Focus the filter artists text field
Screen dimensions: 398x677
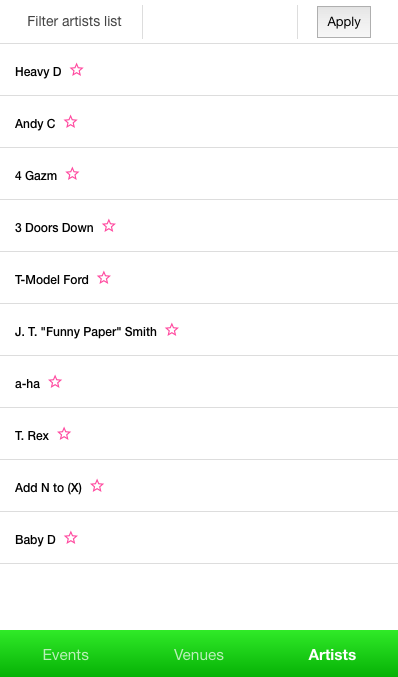coord(220,22)
